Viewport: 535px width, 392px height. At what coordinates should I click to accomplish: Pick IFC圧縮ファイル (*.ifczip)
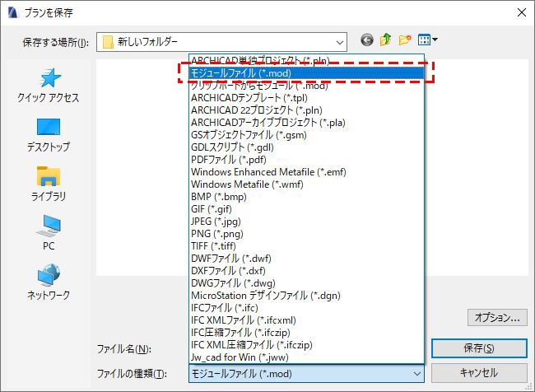306,332
